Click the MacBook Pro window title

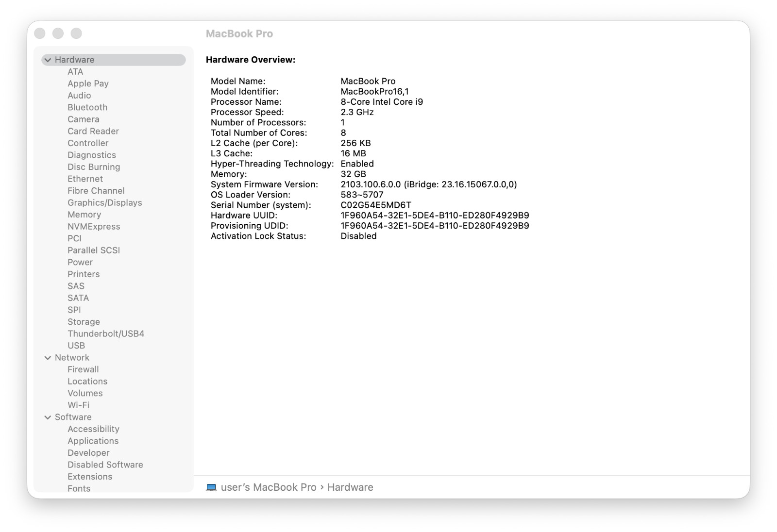coord(239,33)
